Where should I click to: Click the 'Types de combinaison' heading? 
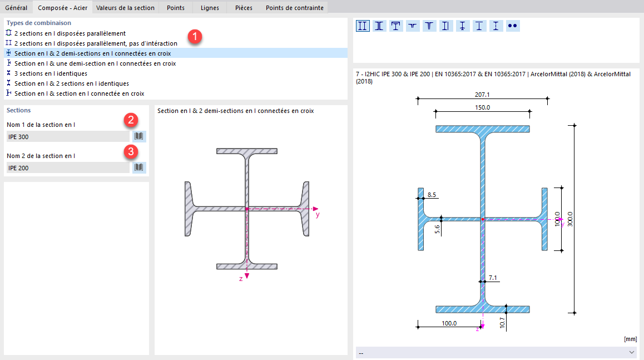tap(38, 23)
